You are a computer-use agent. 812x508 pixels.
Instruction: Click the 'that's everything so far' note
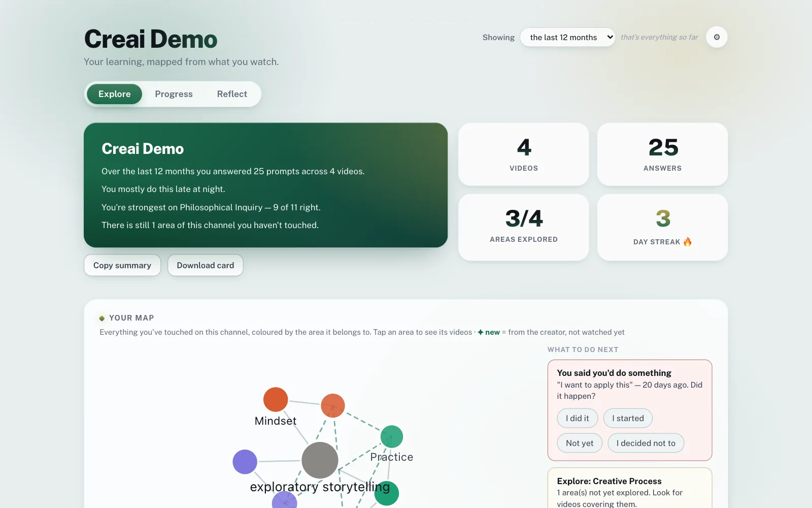pos(659,37)
